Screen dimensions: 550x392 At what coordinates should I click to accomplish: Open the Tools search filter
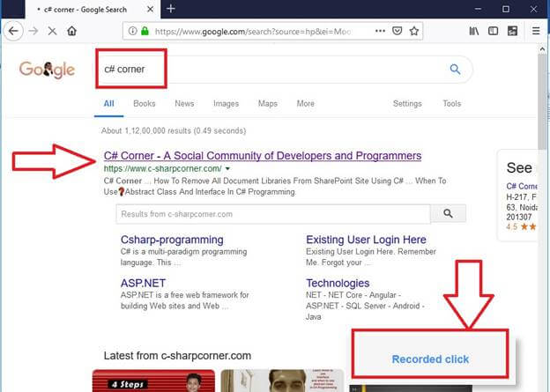tap(452, 103)
